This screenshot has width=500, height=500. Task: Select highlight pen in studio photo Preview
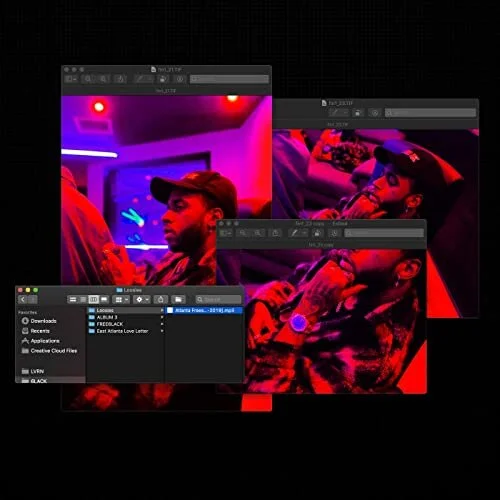[140, 79]
